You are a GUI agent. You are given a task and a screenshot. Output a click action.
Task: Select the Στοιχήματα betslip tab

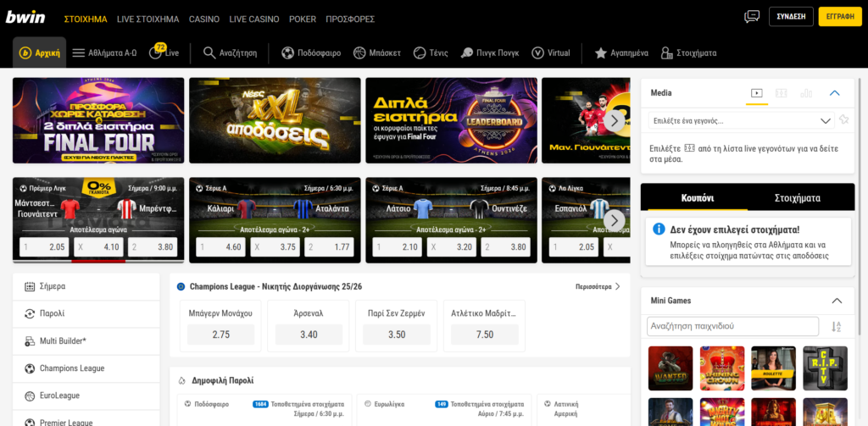coord(797,197)
